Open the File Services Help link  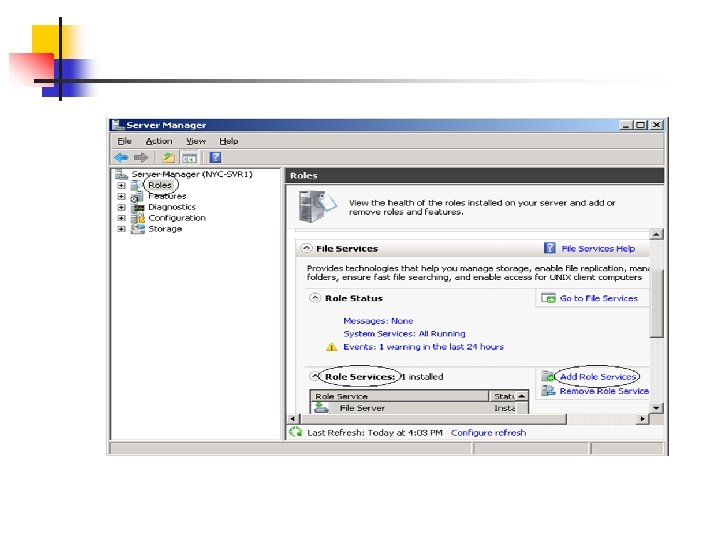coord(598,248)
